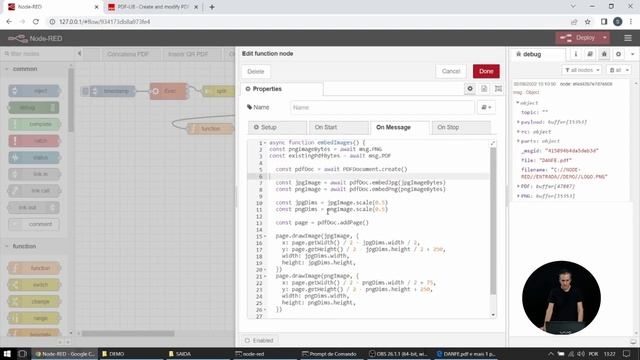
Task: Open node properties gear icon tab
Action: pos(470,89)
